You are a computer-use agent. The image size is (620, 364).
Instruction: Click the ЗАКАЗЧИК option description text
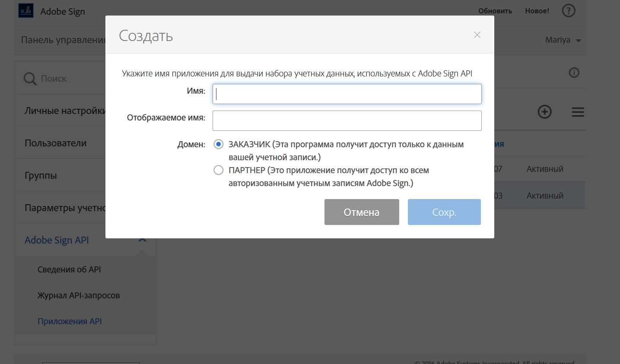(x=346, y=151)
